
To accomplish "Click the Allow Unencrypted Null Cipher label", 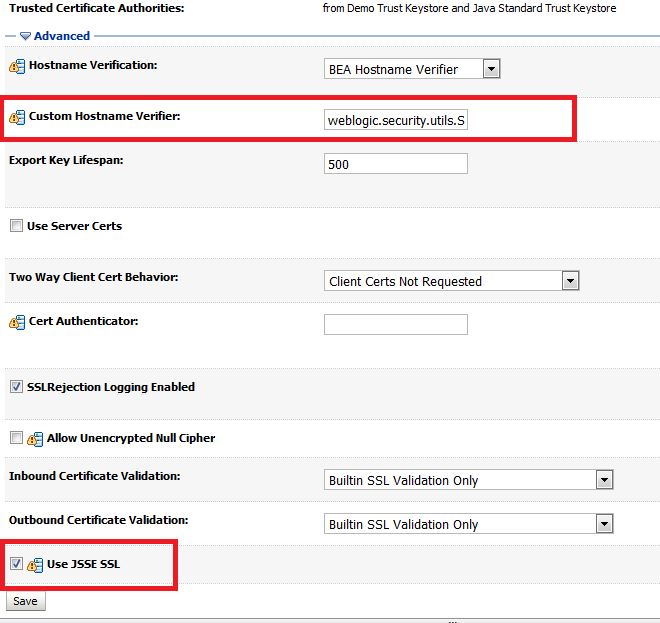I will 131,438.
